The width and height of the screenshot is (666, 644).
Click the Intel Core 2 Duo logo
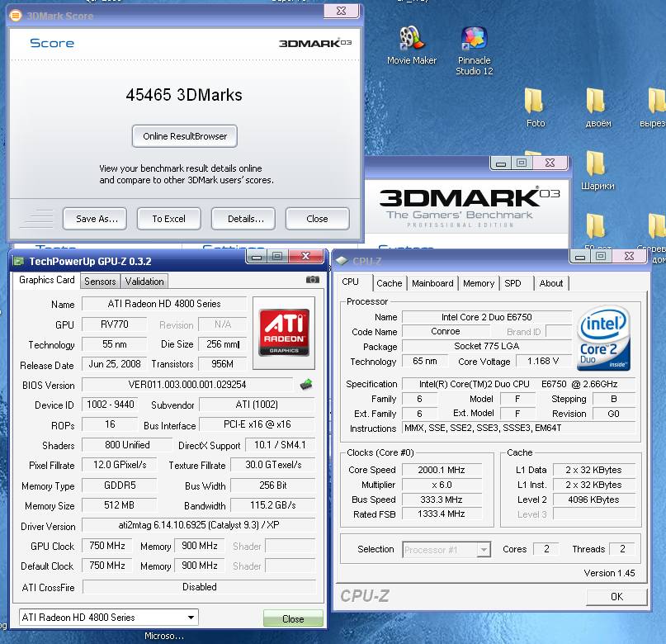coord(604,338)
